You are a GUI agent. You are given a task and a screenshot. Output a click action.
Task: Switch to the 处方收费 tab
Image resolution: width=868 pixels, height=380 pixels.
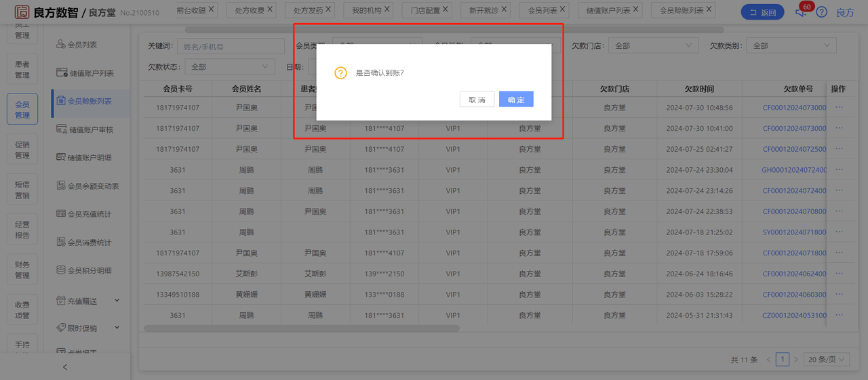pos(250,11)
